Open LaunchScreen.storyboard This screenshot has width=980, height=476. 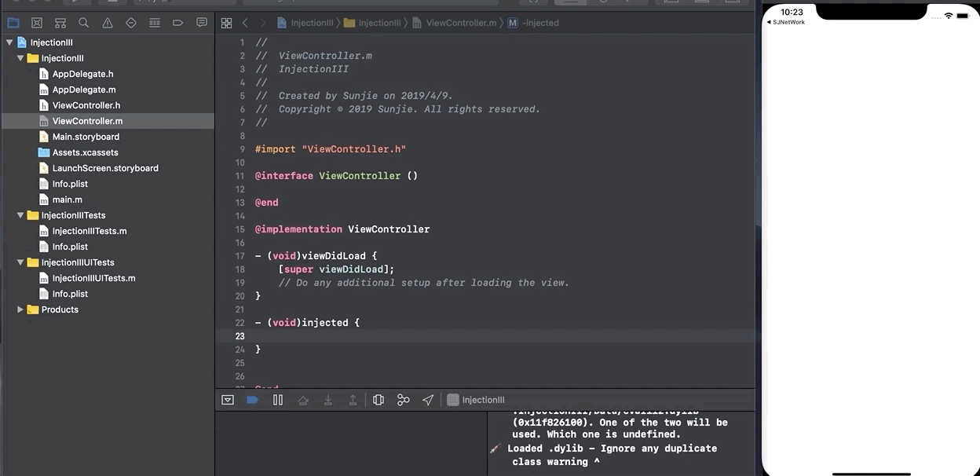(107, 168)
